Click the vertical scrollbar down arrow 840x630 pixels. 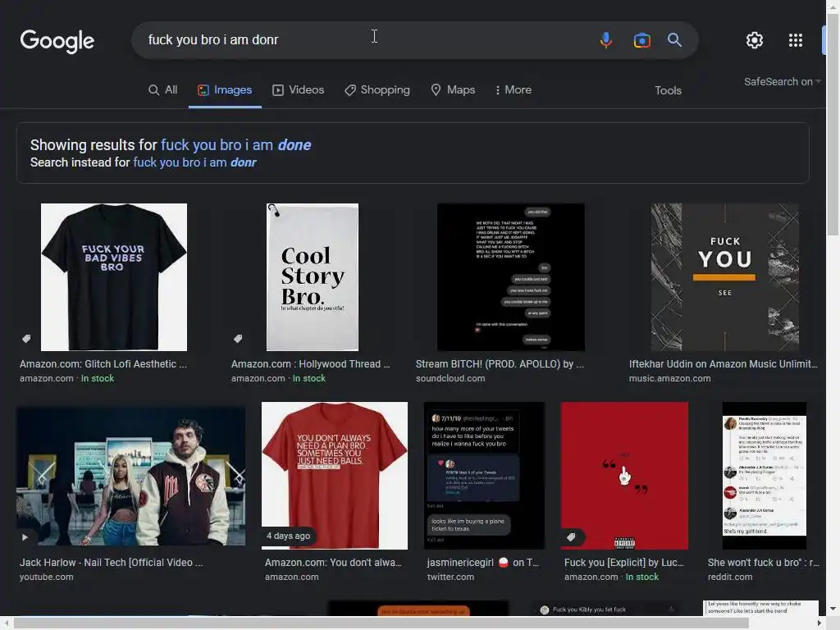833,609
